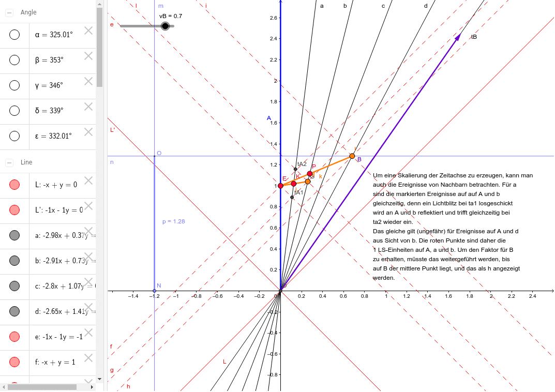The image size is (555, 392).
Task: Toggle visibility of angle β
Action: (14, 60)
